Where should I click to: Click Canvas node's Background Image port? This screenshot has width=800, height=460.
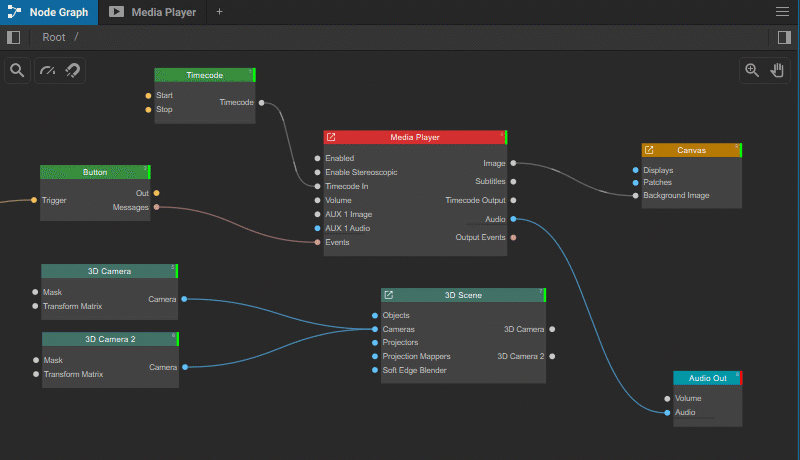[635, 195]
